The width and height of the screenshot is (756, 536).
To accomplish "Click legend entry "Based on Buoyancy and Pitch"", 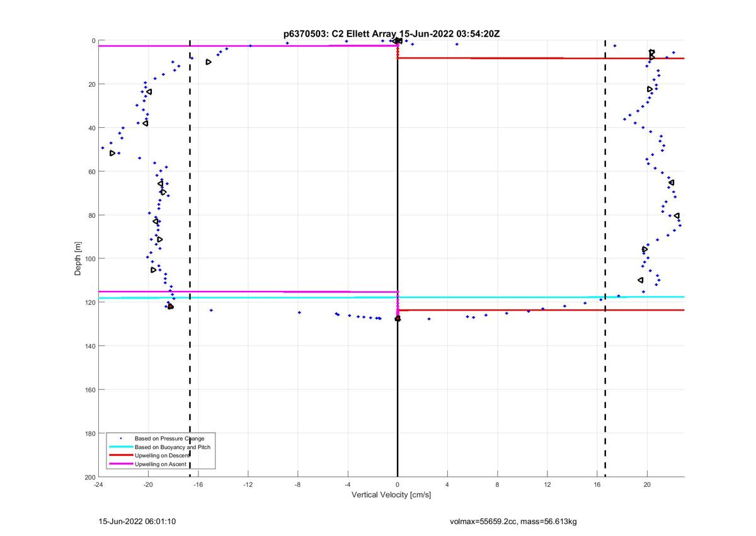I will pyautogui.click(x=173, y=447).
